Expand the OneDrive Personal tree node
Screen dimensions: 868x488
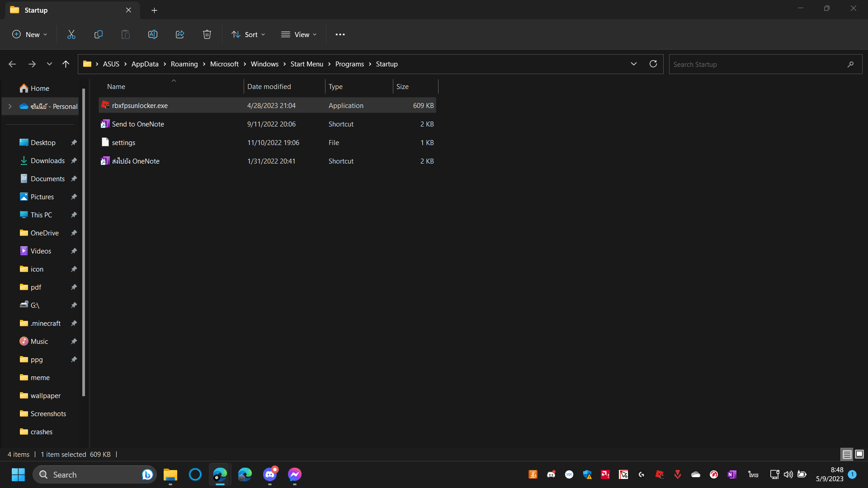(10, 106)
